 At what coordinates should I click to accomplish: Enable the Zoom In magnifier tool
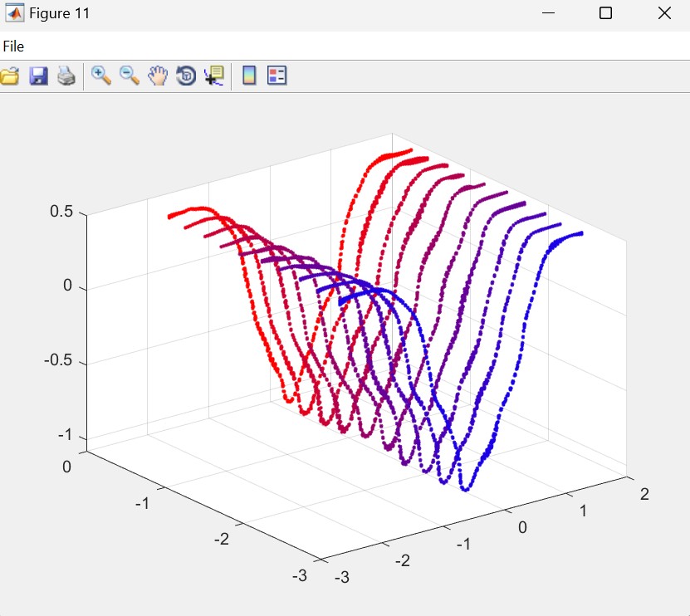click(x=101, y=76)
